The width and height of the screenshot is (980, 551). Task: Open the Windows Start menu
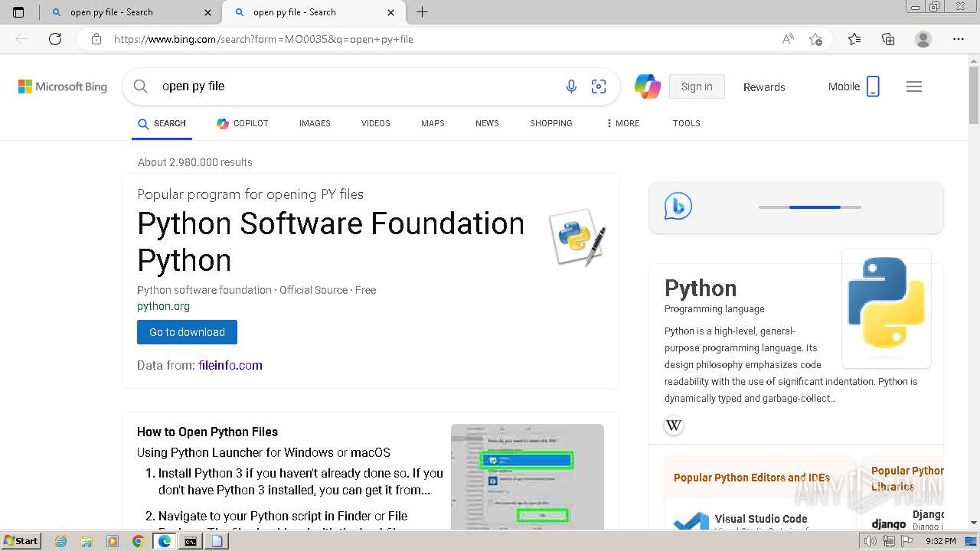[x=21, y=541]
